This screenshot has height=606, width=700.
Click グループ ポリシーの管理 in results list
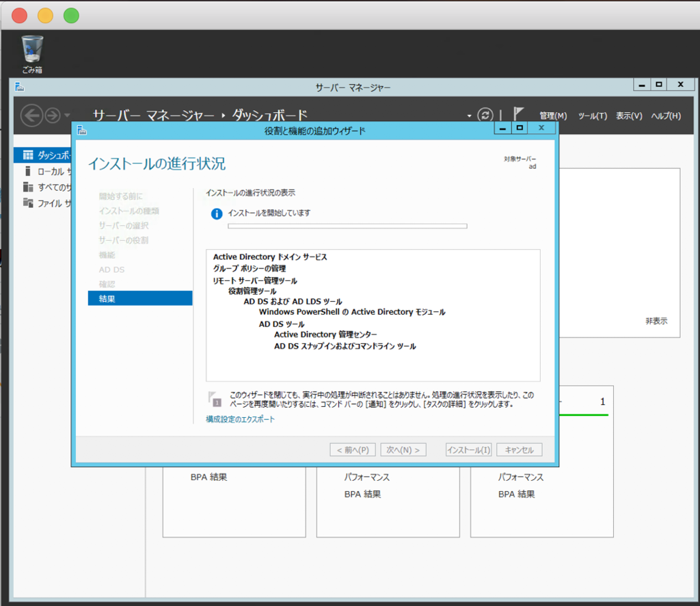point(249,268)
